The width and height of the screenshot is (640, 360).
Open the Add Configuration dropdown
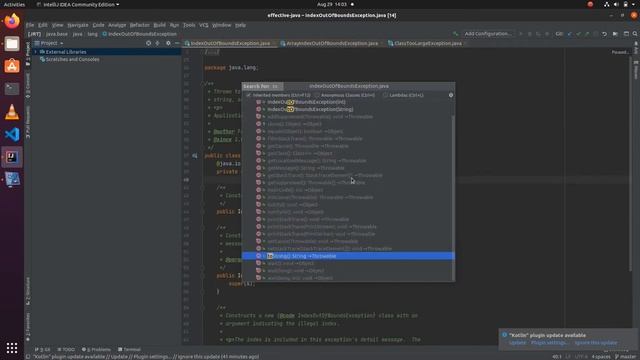coord(488,34)
